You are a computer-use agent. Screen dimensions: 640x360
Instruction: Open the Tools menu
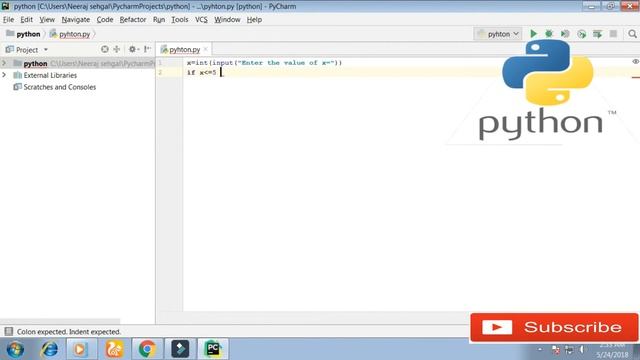point(180,20)
